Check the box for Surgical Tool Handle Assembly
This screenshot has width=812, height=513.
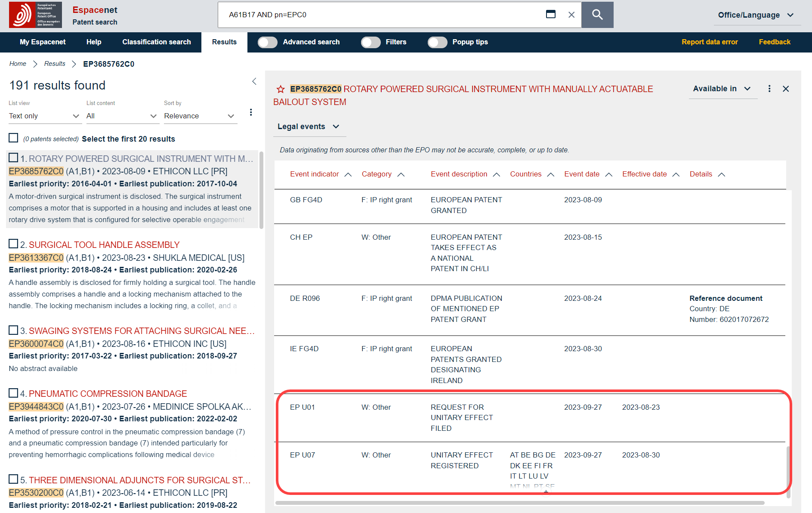click(x=13, y=244)
